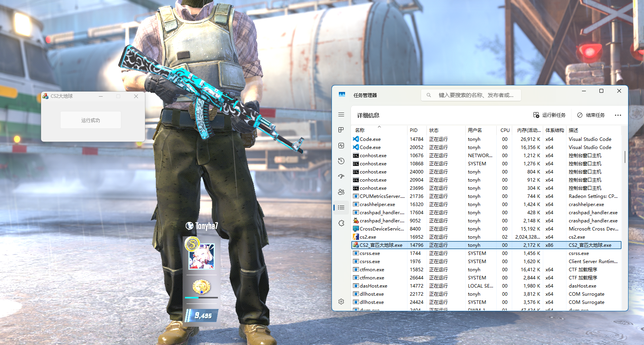Click the CrossDeviceService process icon
The height and width of the screenshot is (345, 644).
tap(356, 229)
